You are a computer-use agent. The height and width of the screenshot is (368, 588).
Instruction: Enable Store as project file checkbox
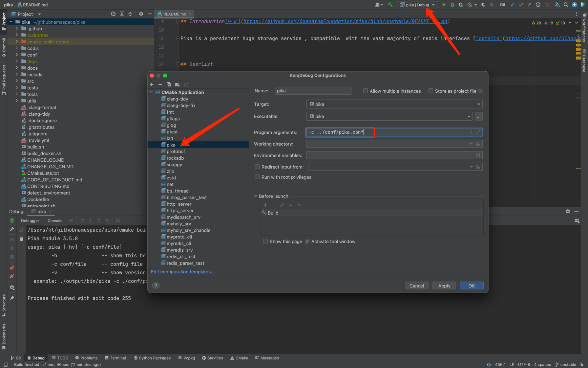tap(430, 91)
